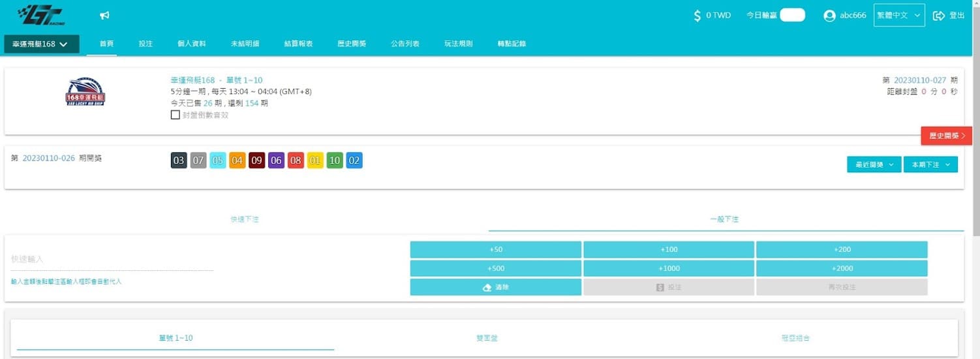The height and width of the screenshot is (359, 980).
Task: Open the 玩法規則 menu item
Action: click(x=459, y=44)
